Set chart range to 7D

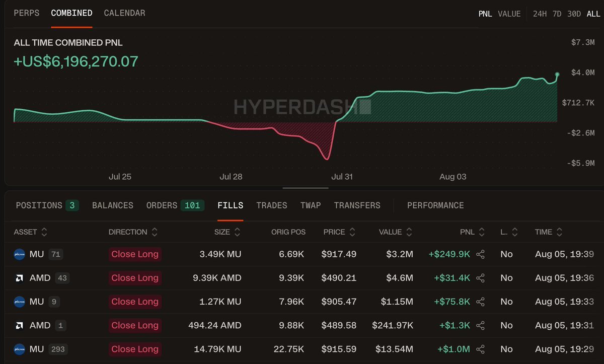(557, 14)
